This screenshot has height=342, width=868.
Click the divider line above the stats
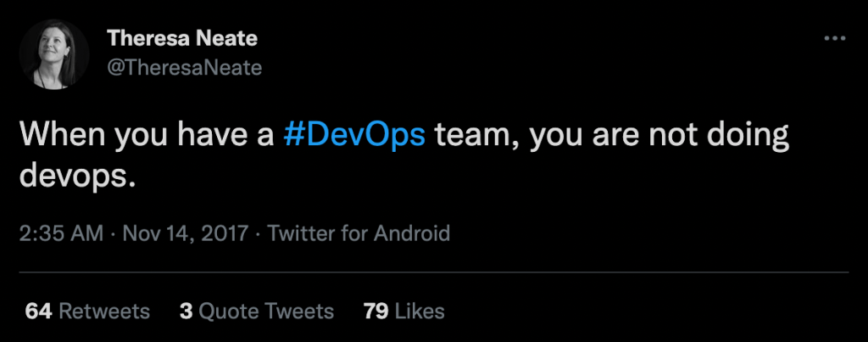[x=433, y=272]
